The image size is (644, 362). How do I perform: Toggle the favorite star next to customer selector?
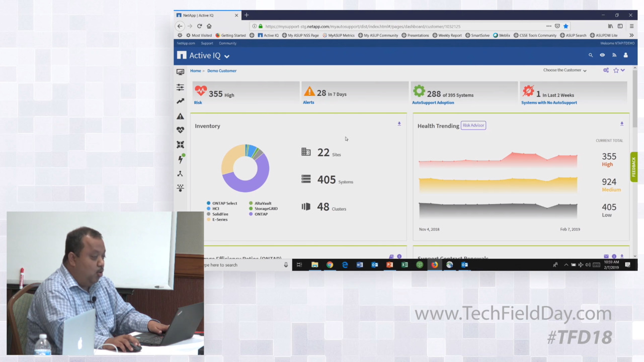[x=616, y=70]
